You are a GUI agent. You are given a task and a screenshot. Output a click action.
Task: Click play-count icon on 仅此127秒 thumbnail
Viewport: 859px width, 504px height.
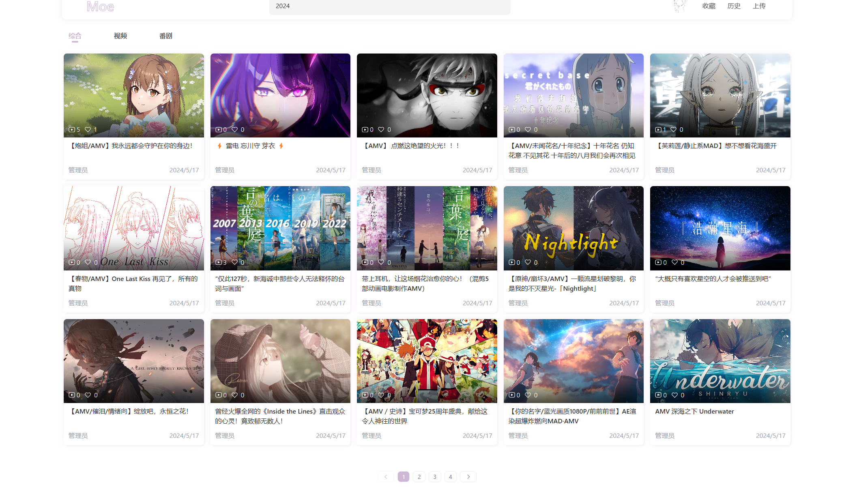tap(219, 262)
